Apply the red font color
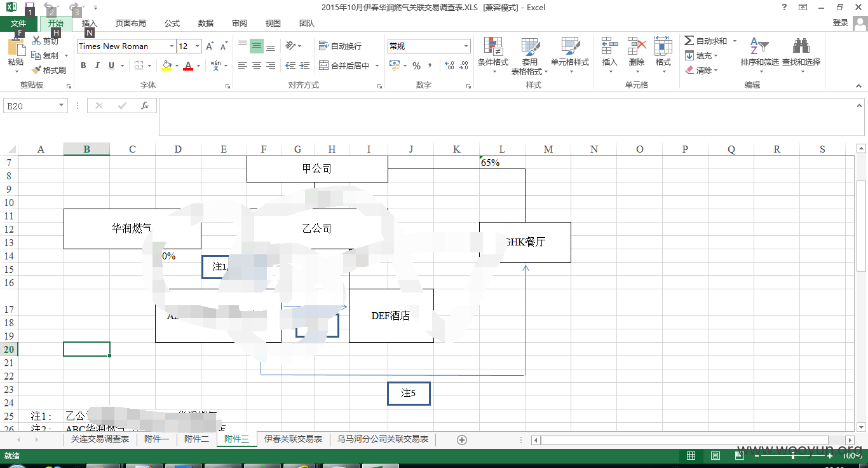Viewport: 868px width, 468px height. click(188, 65)
